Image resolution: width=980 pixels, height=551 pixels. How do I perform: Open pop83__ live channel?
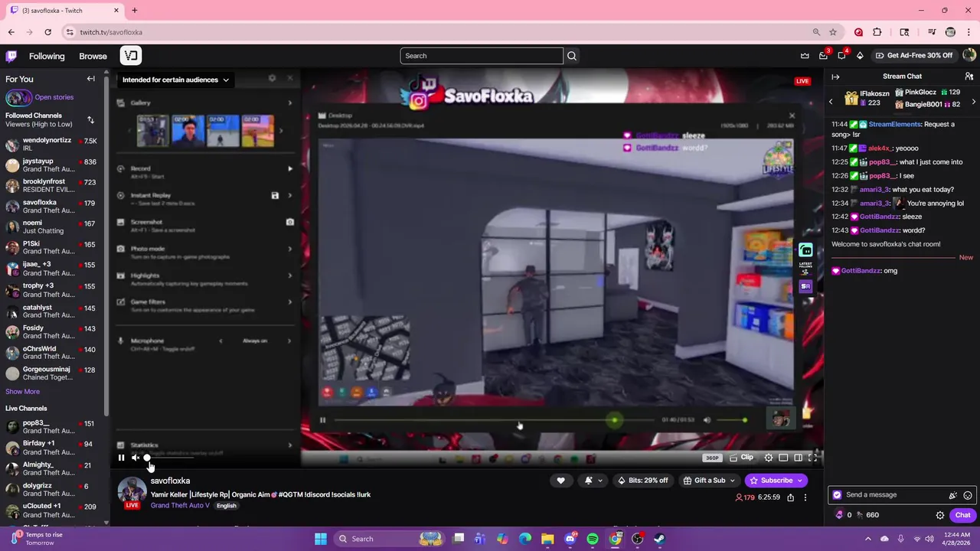(x=52, y=427)
